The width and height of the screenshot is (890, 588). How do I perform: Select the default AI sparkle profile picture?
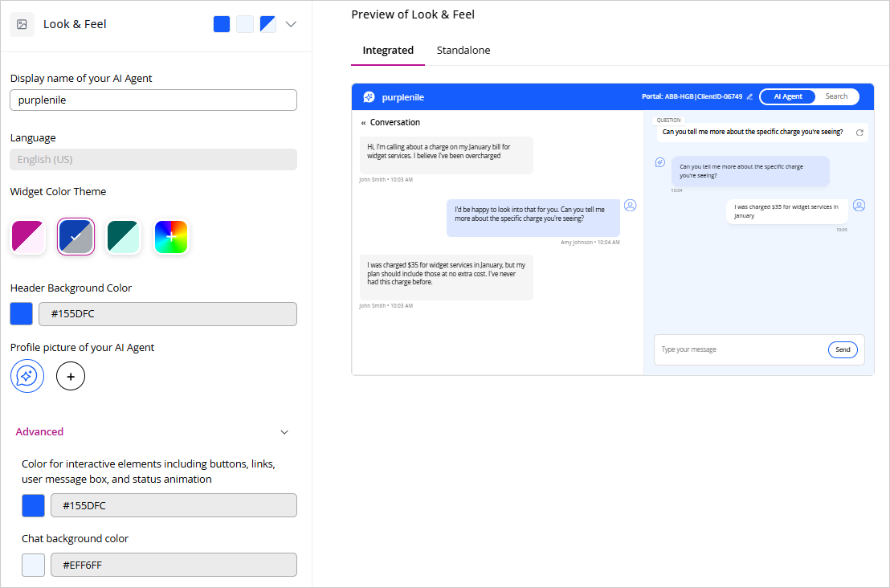(27, 376)
